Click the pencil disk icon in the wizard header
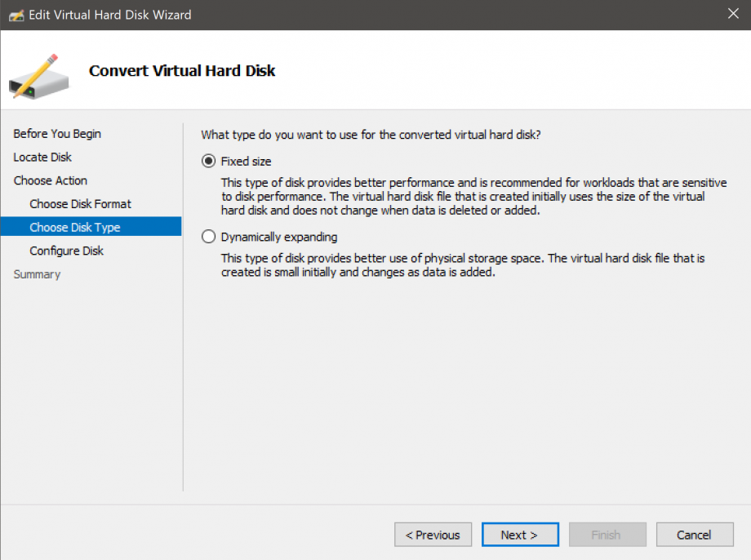This screenshot has width=751, height=560. [38, 73]
